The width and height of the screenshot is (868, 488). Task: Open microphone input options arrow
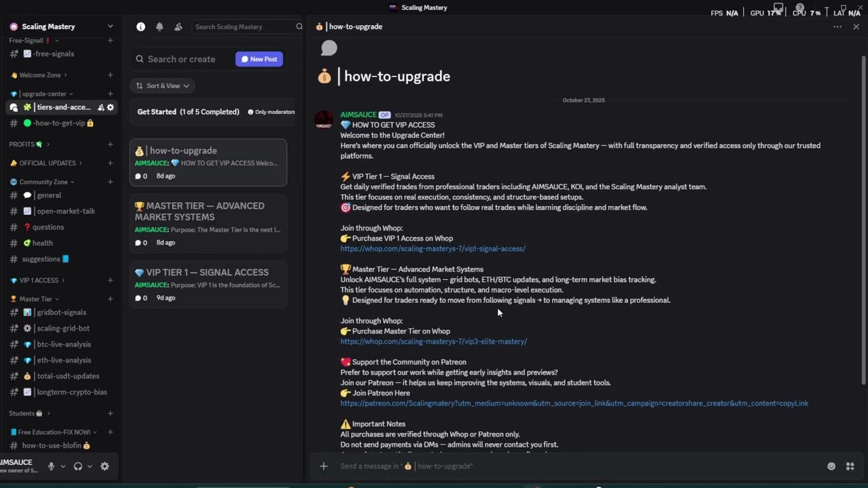pyautogui.click(x=62, y=466)
